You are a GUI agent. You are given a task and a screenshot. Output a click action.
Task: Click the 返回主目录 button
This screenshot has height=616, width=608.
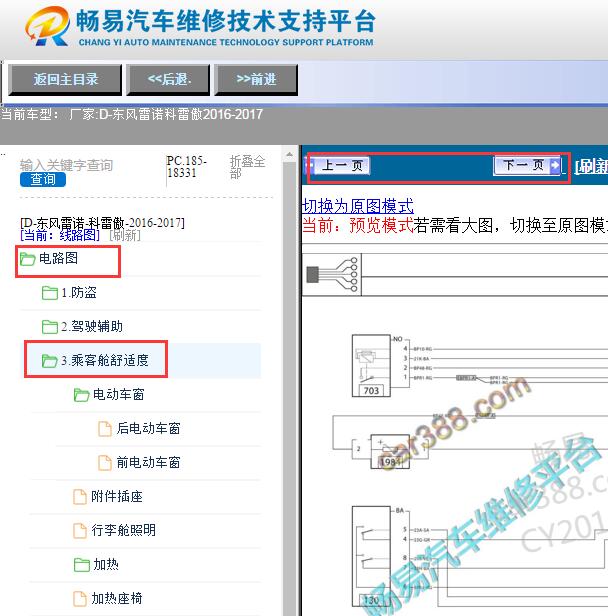pyautogui.click(x=65, y=80)
